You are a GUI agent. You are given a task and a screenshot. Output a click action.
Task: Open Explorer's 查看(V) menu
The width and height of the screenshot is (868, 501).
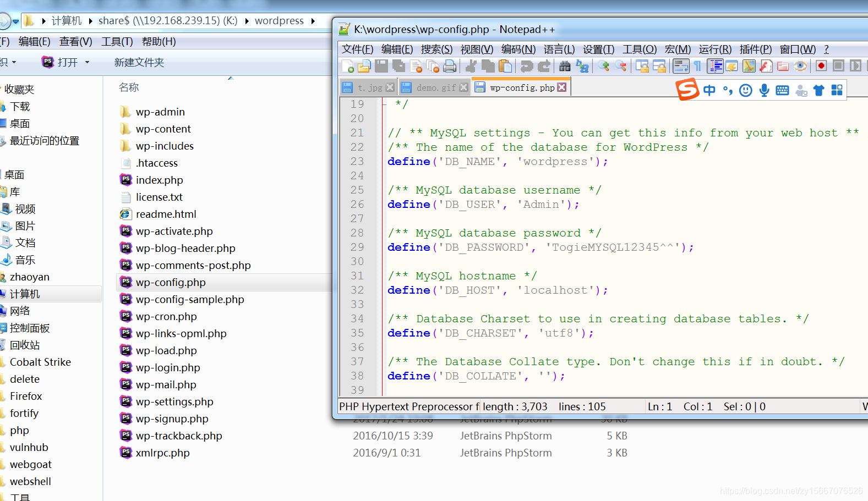click(75, 42)
